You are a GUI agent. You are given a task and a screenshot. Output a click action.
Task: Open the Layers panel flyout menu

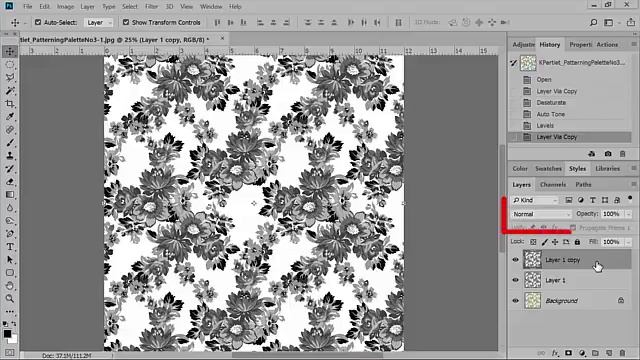click(634, 184)
